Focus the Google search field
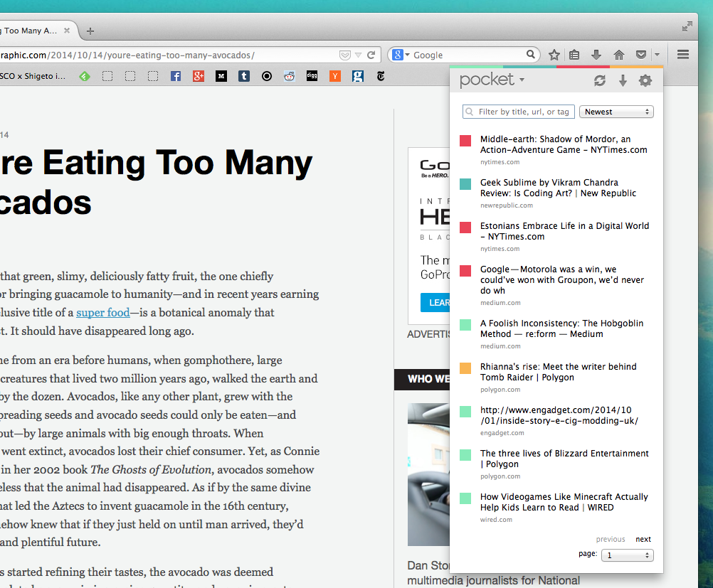Viewport: 713px width, 588px height. click(x=468, y=55)
